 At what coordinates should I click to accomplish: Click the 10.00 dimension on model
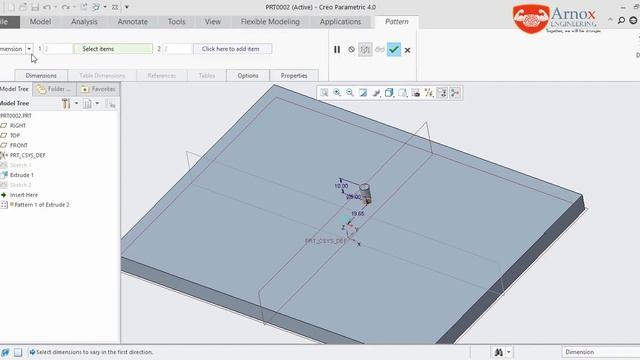(x=341, y=186)
